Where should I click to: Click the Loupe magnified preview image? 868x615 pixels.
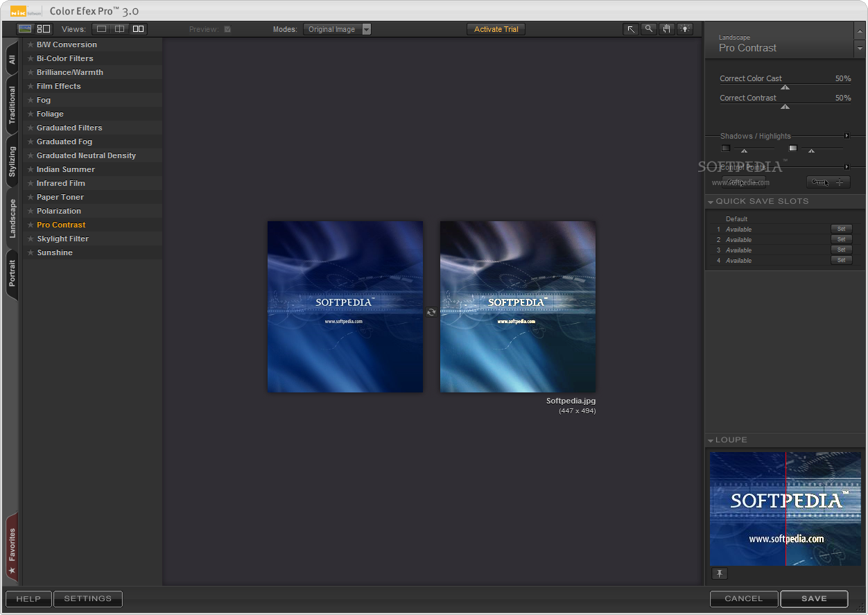tap(785, 508)
